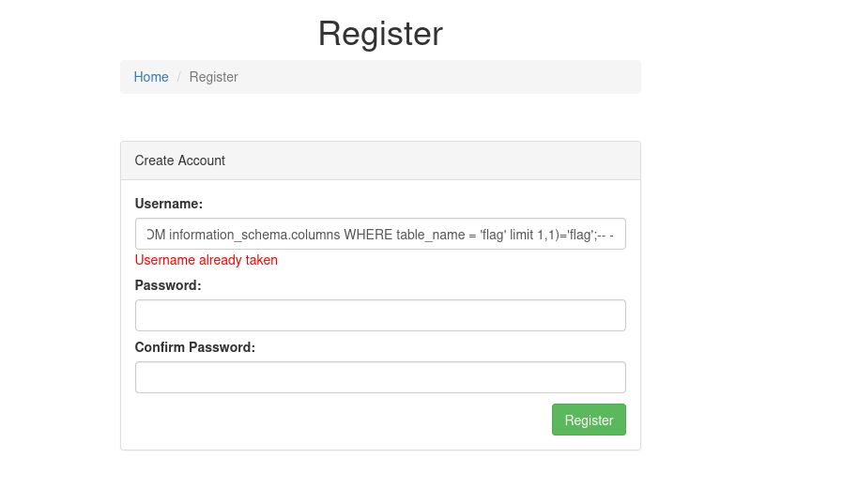The image size is (843, 504).
Task: Click the 'Username already taken' error message
Action: (207, 260)
